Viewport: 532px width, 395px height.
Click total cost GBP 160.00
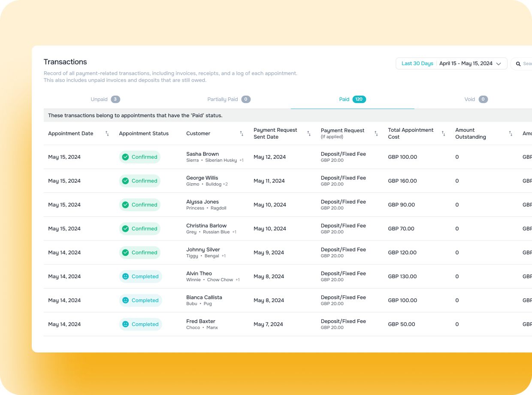point(402,181)
